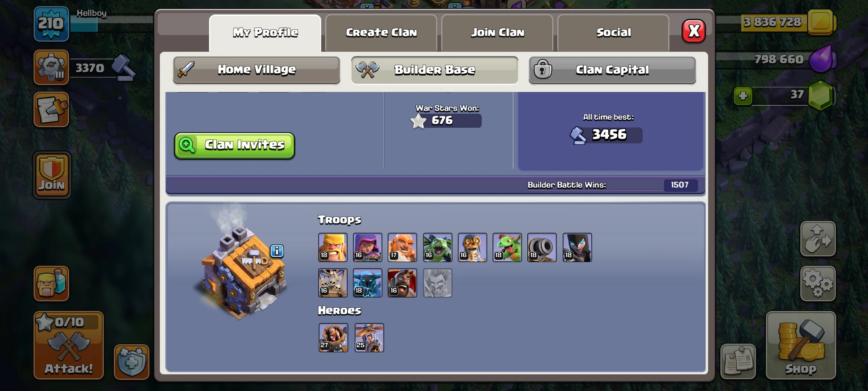This screenshot has height=391, width=868.
Task: Open the Social tab
Action: [x=613, y=33]
